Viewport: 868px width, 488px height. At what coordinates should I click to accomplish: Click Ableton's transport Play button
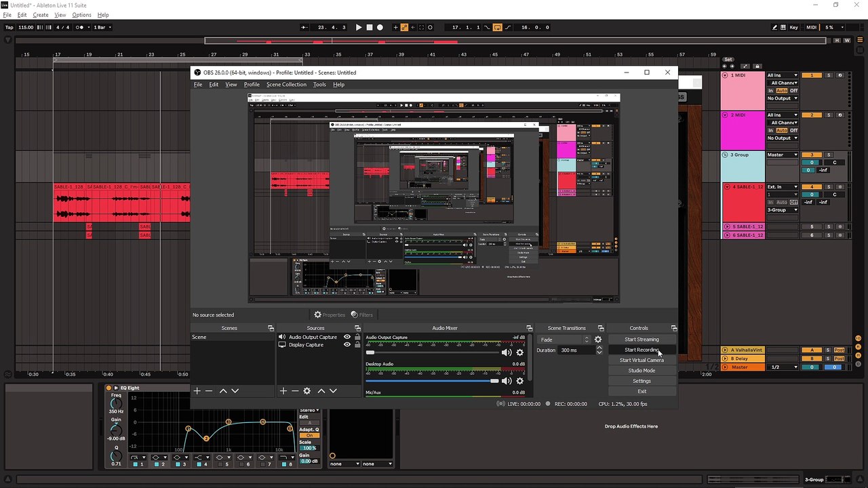coord(359,27)
